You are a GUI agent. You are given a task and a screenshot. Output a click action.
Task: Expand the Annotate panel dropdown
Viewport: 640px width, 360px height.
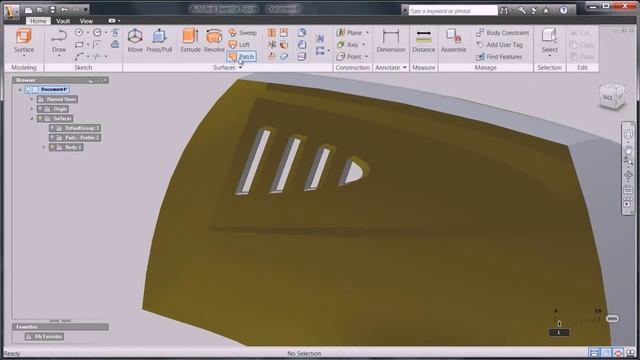click(404, 68)
